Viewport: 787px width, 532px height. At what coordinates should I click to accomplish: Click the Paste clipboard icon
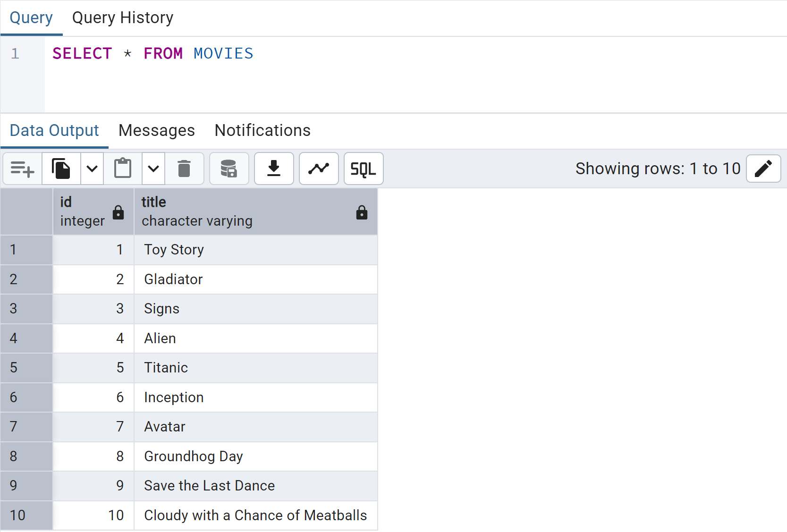coord(123,169)
